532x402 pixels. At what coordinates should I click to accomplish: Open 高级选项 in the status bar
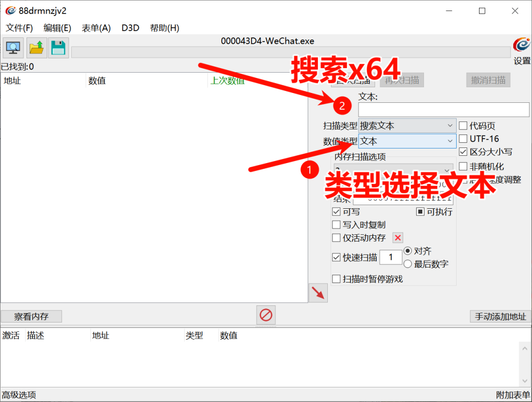[19, 395]
